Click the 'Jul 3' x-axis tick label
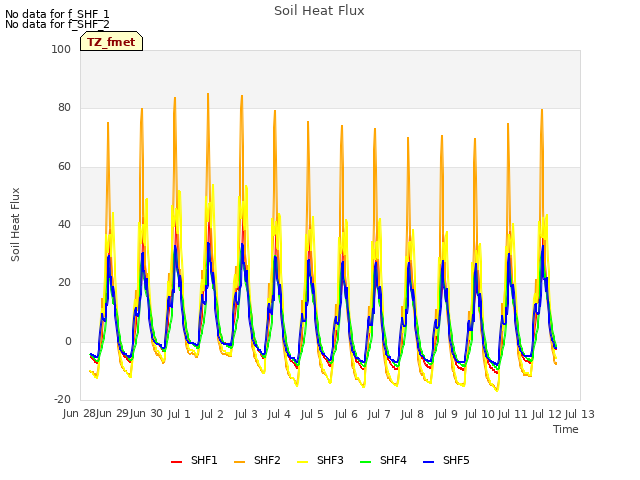Screen dimensions: 640x480 point(246,414)
